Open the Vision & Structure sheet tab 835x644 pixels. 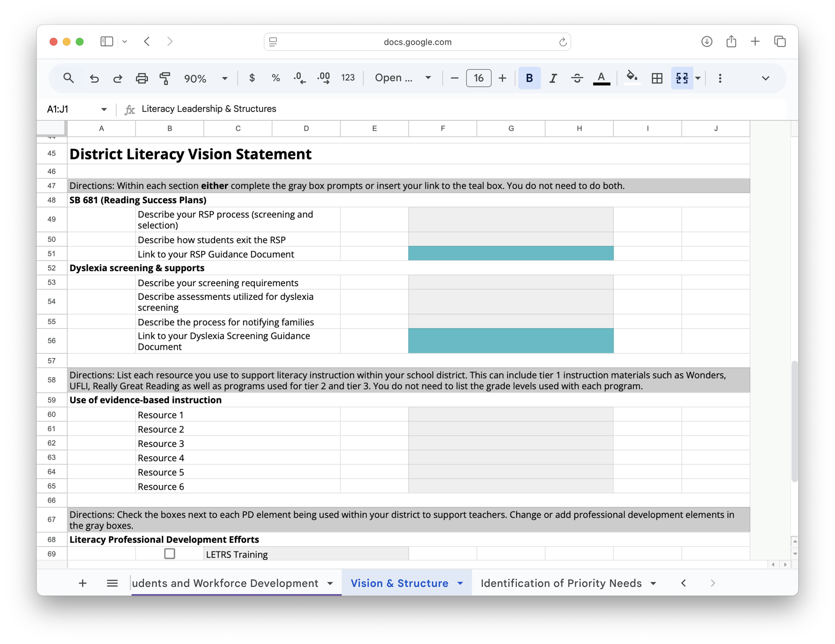coord(399,583)
